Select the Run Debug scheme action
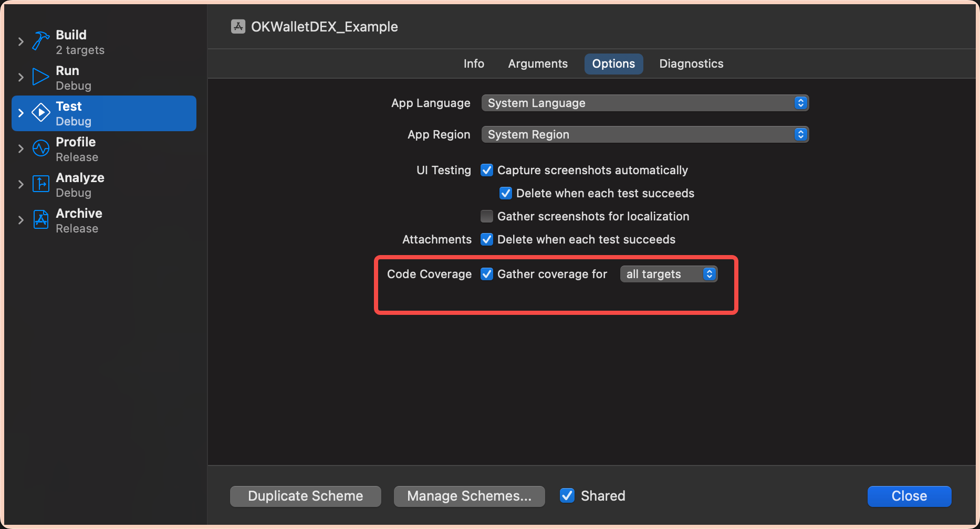 click(104, 78)
